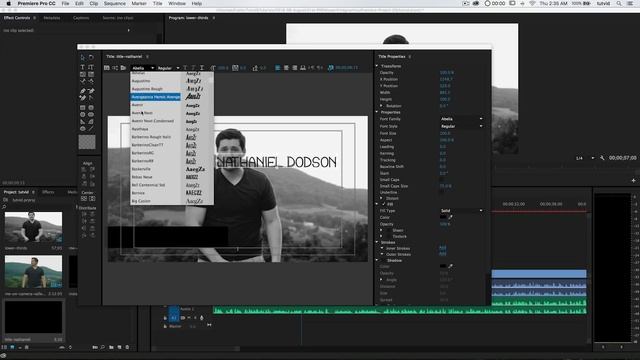Align title text left
This screenshot has width=640, height=360.
[278, 68]
